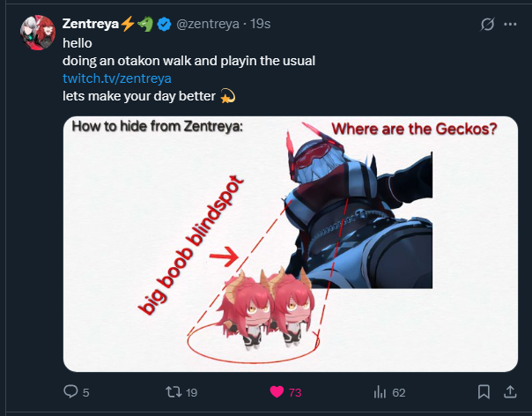Click the dizzy star emoji in tweet text
The height and width of the screenshot is (416, 532).
click(x=227, y=95)
